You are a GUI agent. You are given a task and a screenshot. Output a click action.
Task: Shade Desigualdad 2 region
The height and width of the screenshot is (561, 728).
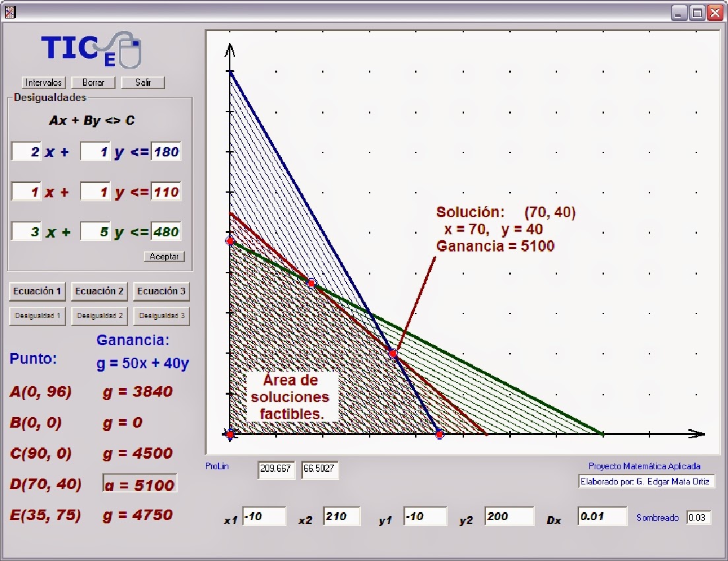tap(99, 316)
